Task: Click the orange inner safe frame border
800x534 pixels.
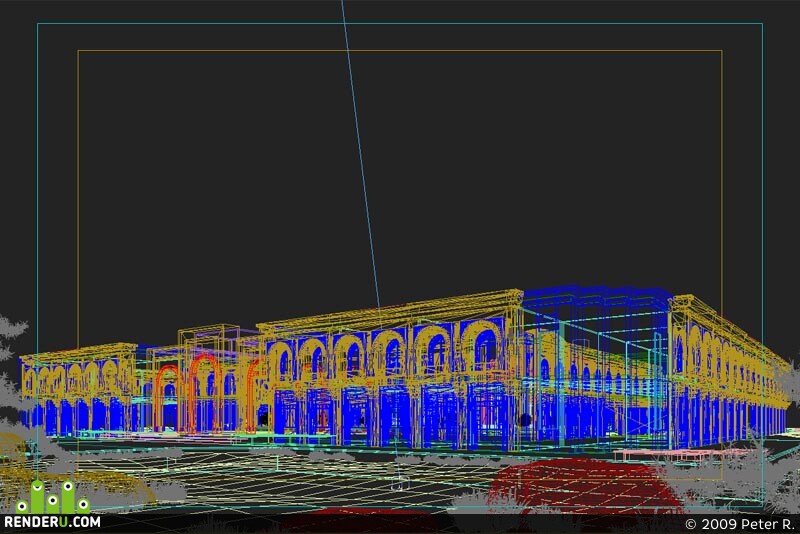Action: pyautogui.click(x=400, y=50)
